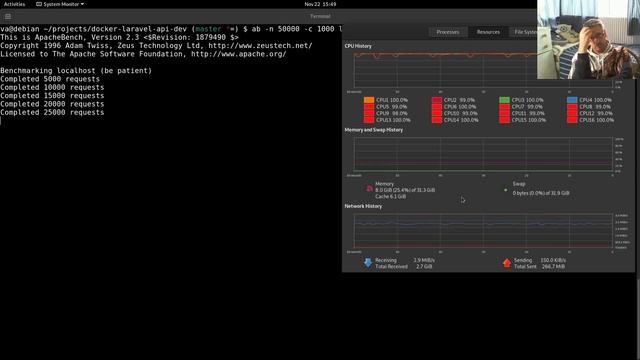Click the Memory pie color icon

pyautogui.click(x=369, y=189)
